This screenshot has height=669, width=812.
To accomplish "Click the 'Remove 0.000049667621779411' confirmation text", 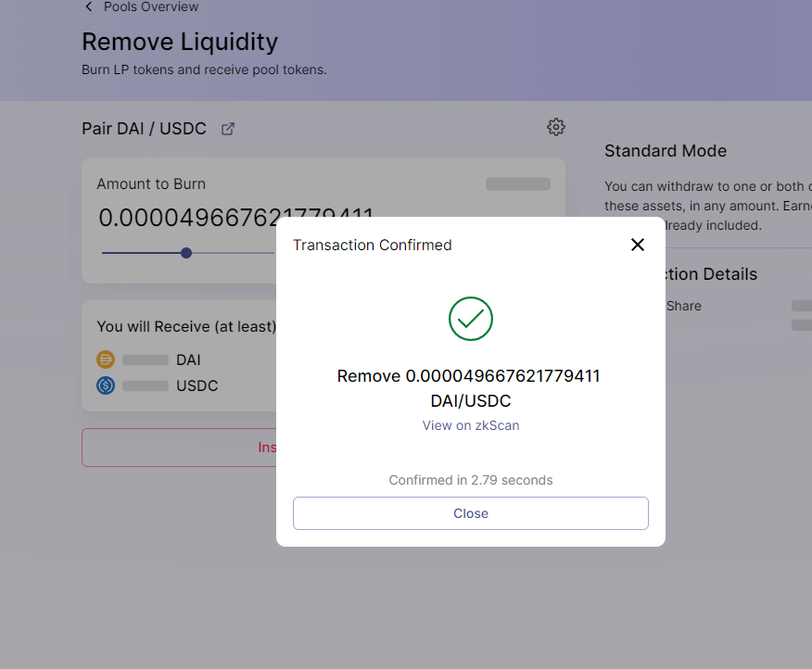I will coord(468,376).
